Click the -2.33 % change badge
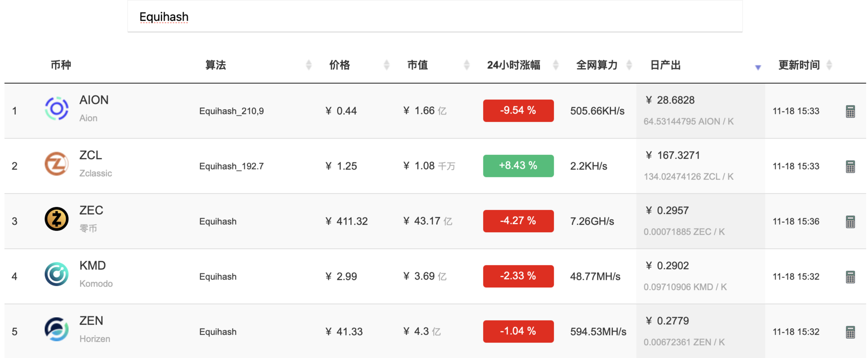 pyautogui.click(x=518, y=276)
